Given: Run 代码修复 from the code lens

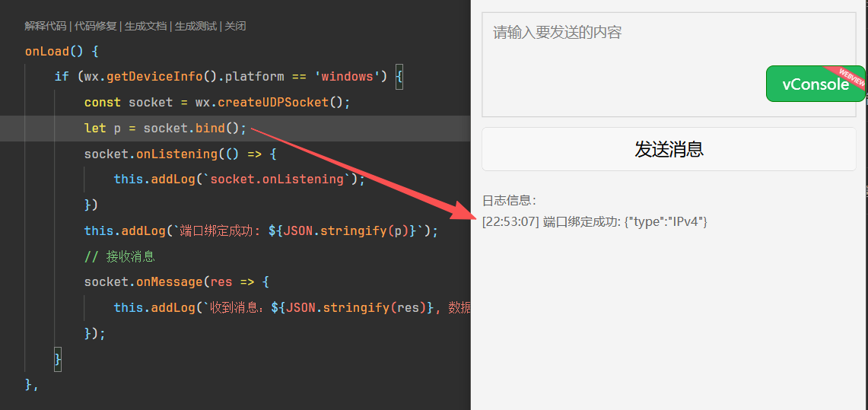Looking at the screenshot, I should tap(96, 26).
